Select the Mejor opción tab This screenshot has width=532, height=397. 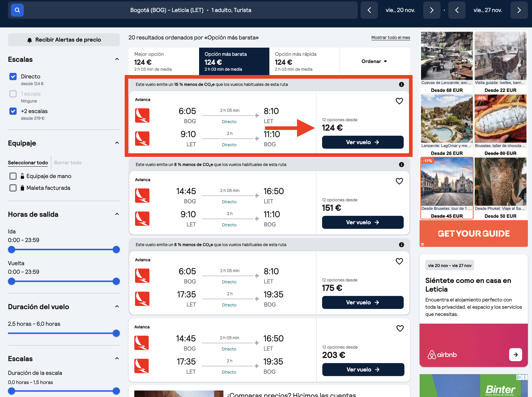(164, 61)
